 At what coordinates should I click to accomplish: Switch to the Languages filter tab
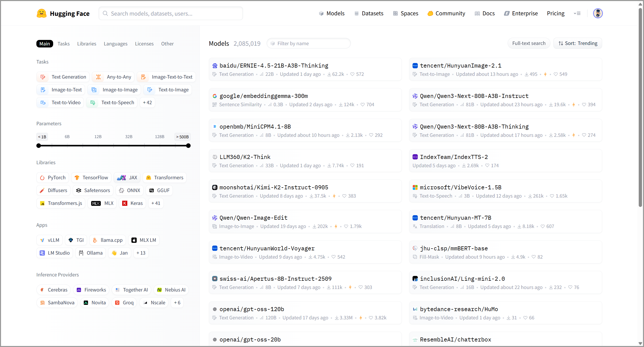116,44
